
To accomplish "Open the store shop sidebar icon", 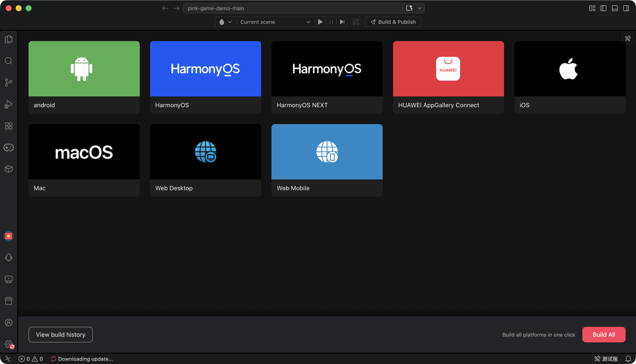I will (x=8, y=301).
